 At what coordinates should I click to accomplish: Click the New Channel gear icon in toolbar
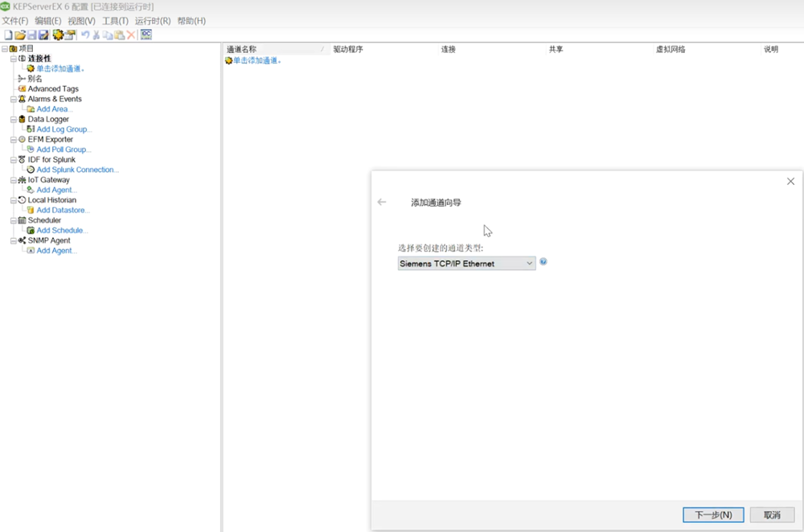58,35
